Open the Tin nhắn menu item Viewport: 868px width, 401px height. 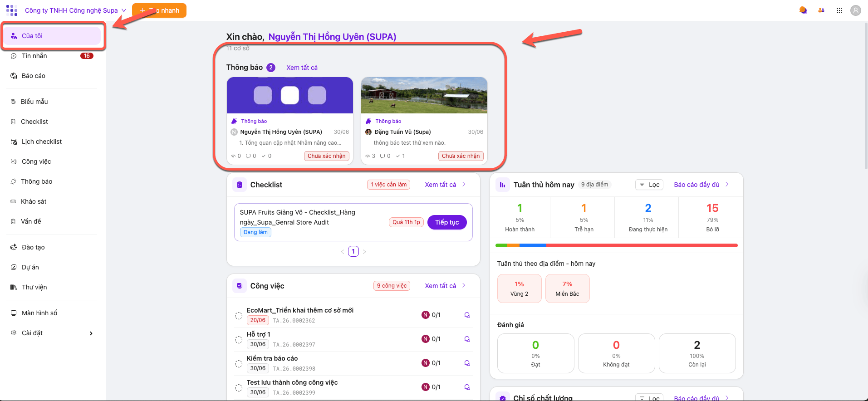(x=52, y=56)
